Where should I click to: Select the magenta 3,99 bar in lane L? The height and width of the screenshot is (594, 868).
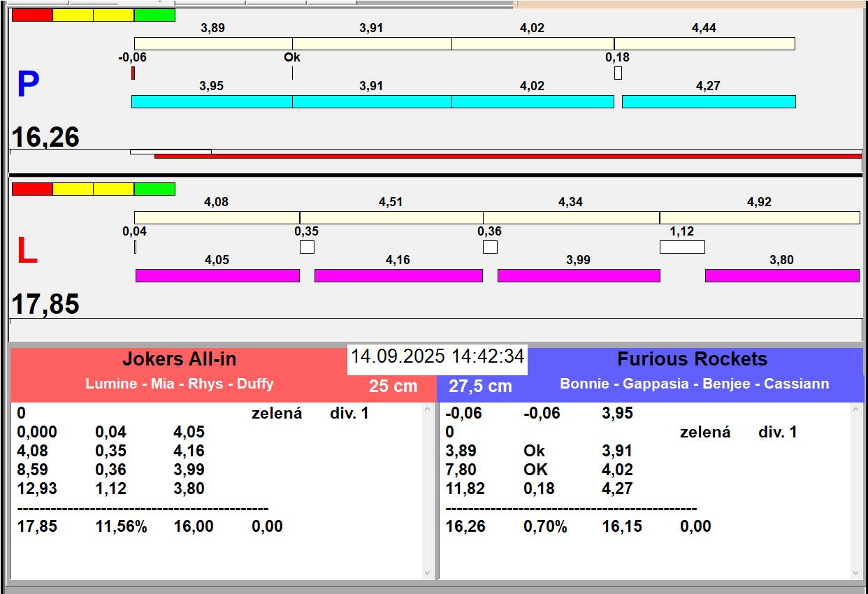point(579,275)
